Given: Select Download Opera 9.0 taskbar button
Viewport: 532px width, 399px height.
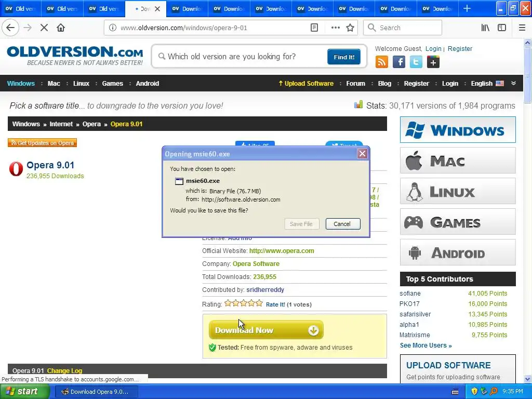Looking at the screenshot, I should (x=96, y=392).
